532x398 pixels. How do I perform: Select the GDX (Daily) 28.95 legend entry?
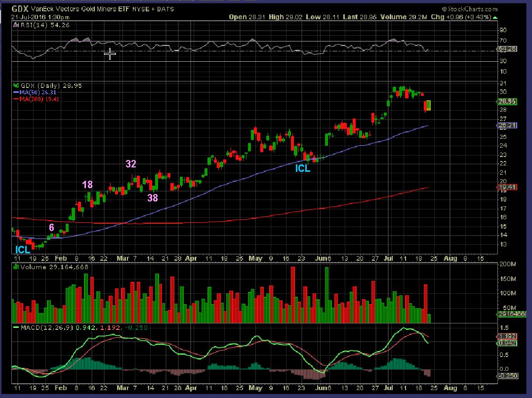point(51,85)
